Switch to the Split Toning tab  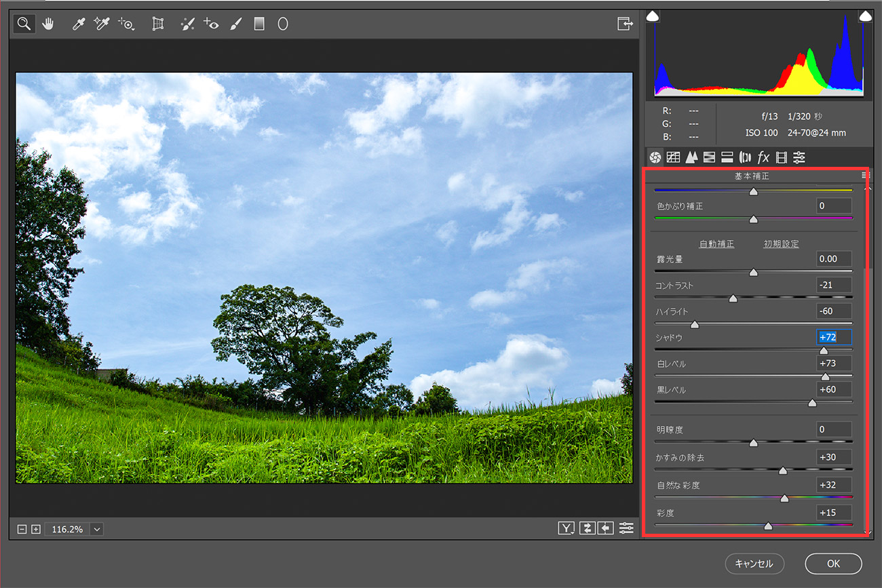(x=727, y=157)
